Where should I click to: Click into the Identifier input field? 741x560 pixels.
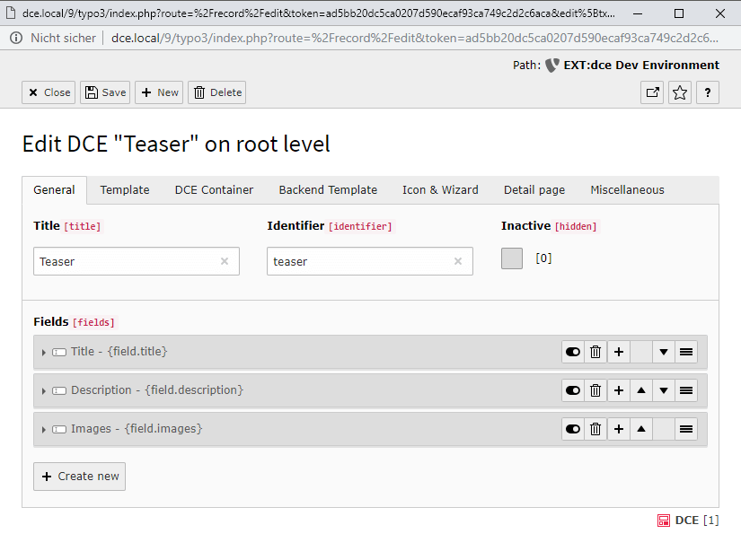coord(359,262)
